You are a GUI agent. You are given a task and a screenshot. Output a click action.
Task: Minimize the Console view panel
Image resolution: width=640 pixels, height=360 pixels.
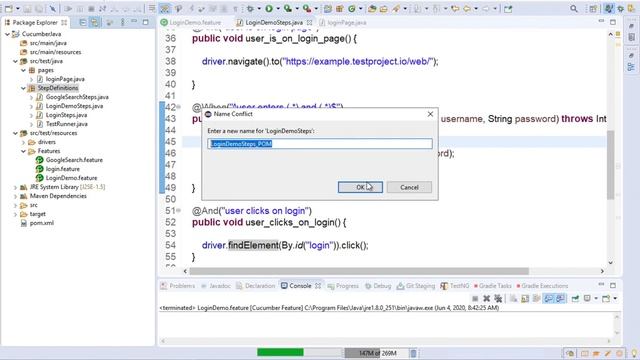[x=601, y=284]
